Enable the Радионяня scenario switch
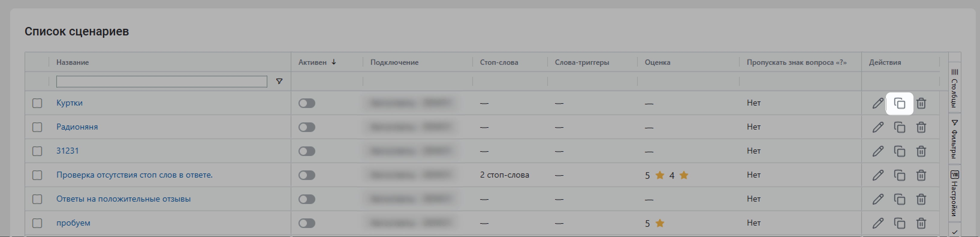Image resolution: width=980 pixels, height=237 pixels. [307, 127]
